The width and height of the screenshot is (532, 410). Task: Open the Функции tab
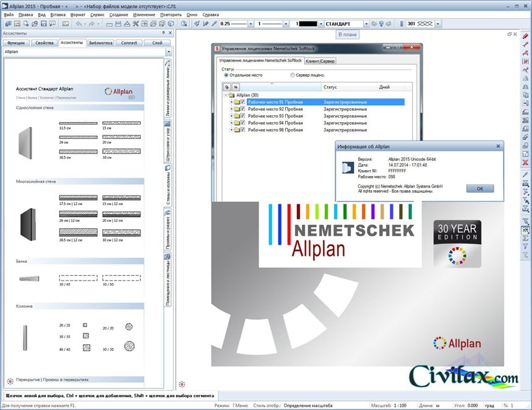16,43
